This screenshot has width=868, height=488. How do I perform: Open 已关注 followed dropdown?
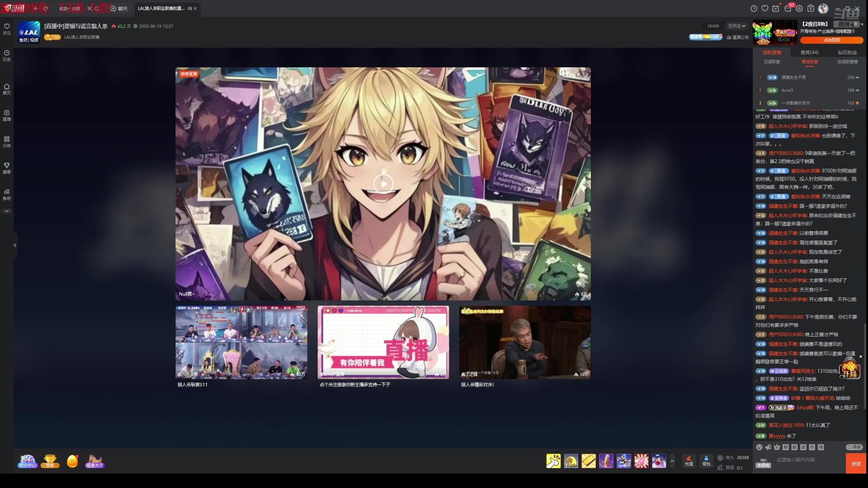(x=736, y=26)
